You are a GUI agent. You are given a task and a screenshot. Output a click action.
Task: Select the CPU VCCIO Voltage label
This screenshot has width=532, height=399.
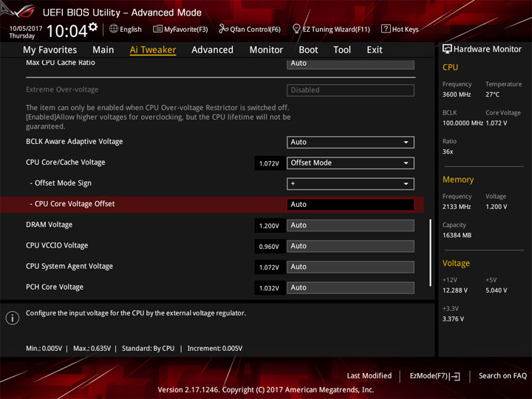[57, 245]
